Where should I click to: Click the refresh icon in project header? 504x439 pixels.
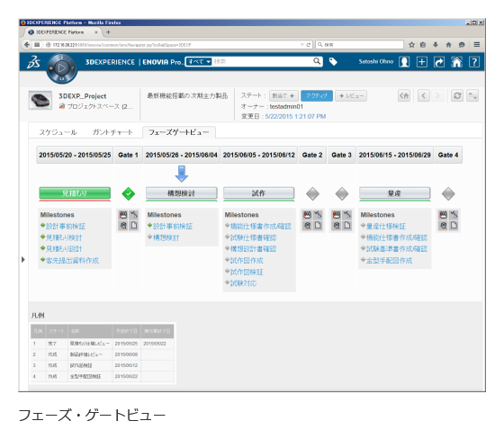[457, 95]
